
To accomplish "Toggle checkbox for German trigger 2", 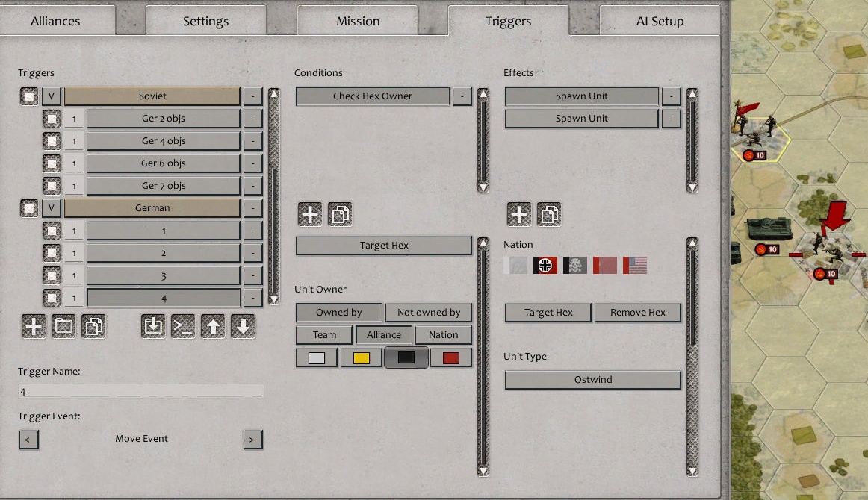I will click(52, 253).
